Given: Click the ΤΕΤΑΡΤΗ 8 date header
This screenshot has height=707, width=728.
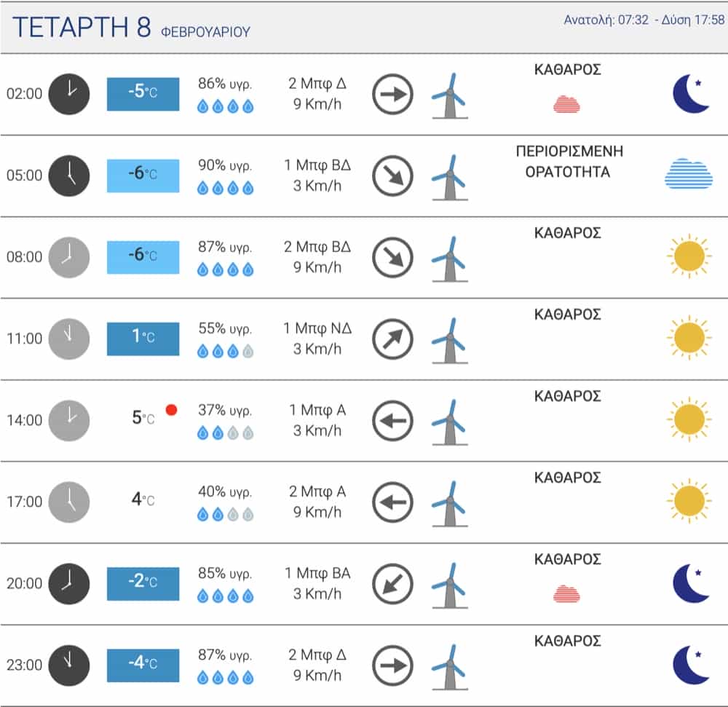Looking at the screenshot, I should pyautogui.click(x=82, y=27).
